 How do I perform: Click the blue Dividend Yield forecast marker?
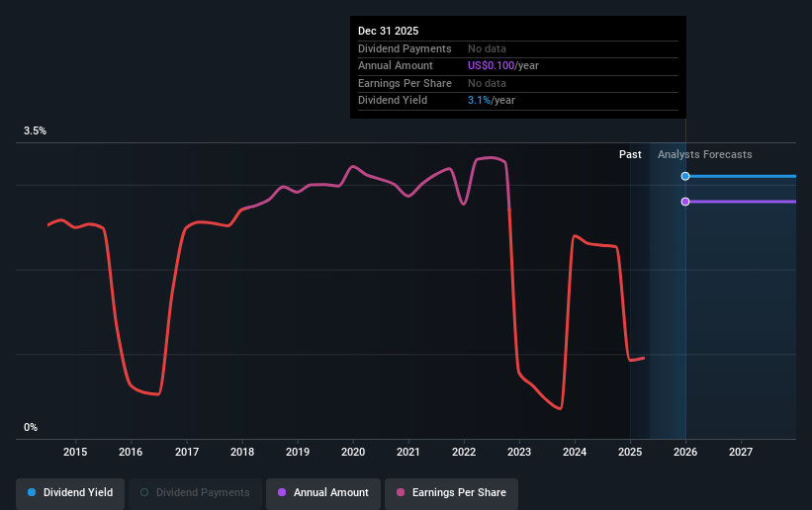(685, 177)
